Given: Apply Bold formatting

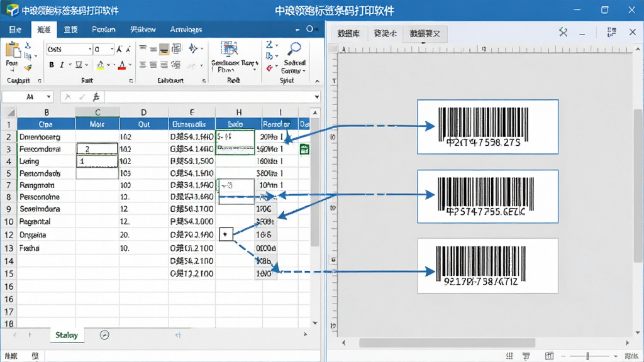Looking at the screenshot, I should [x=52, y=65].
